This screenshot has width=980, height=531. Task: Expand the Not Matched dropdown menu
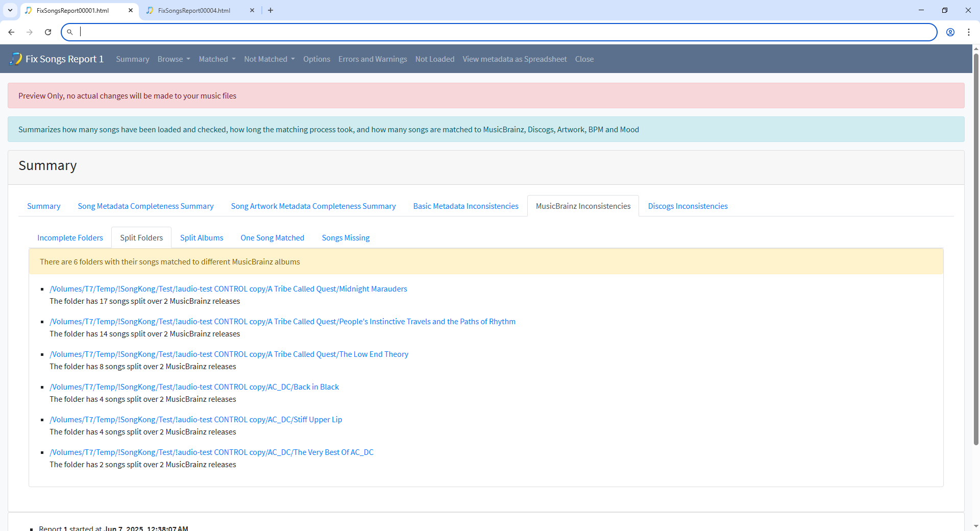[x=269, y=59]
